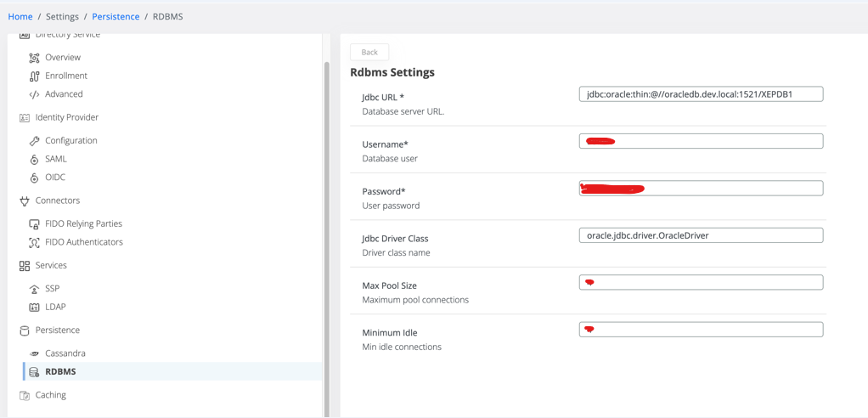
Task: Open the OIDC settings page
Action: [x=55, y=178]
